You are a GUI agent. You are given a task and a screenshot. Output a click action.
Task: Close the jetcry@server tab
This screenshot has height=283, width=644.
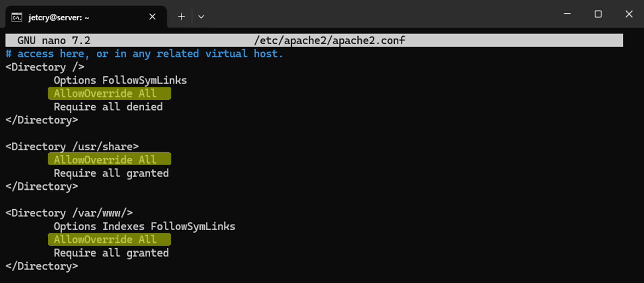tap(152, 17)
